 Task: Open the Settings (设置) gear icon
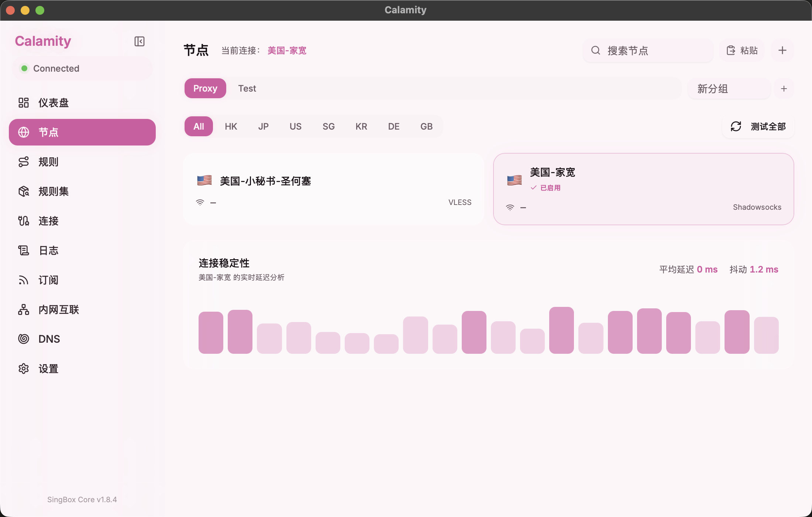(x=24, y=369)
